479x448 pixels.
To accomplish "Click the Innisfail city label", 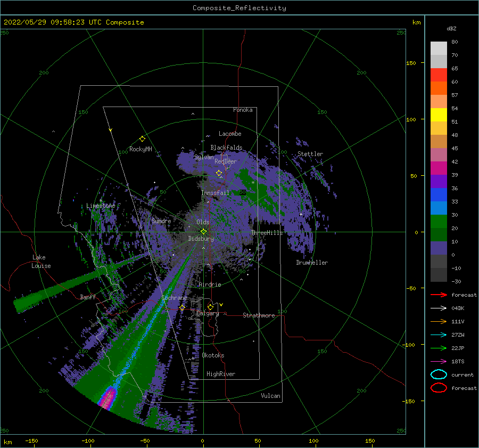I will pyautogui.click(x=215, y=193).
